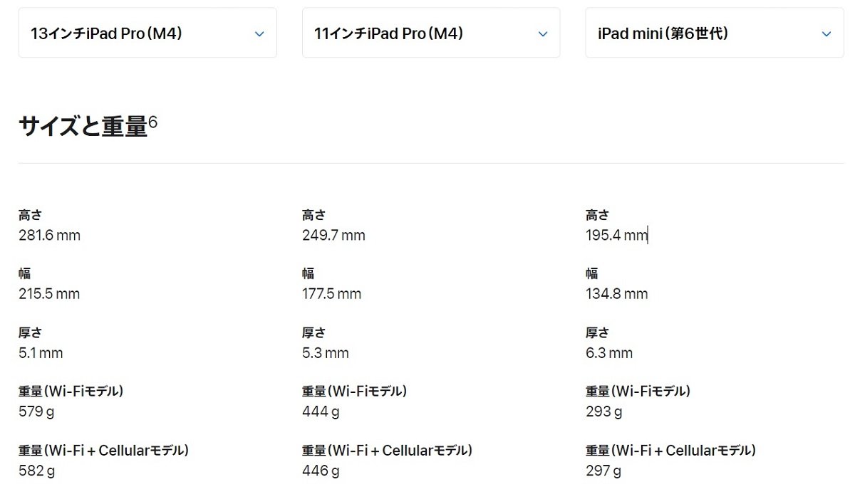Click the chevron arrow in the iPad mini box

pos(826,34)
